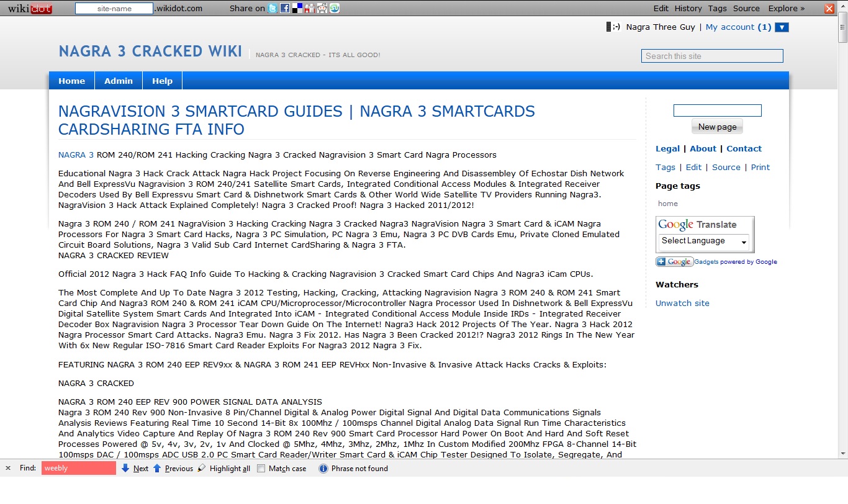Close the Find bar
Viewport: 848px width, 504px height.
coord(8,469)
